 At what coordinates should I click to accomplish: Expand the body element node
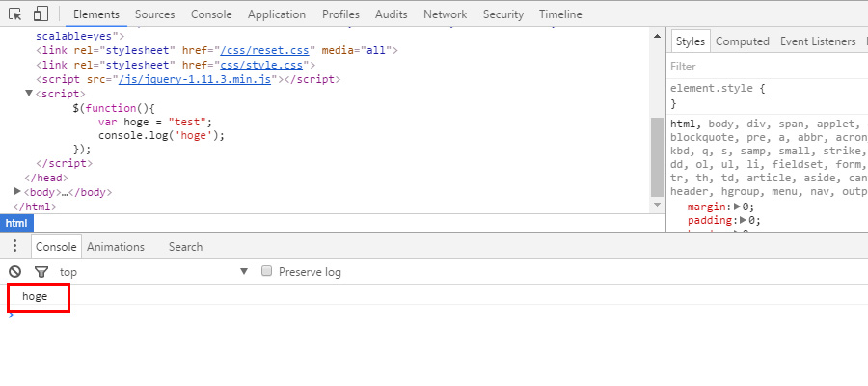tap(18, 192)
